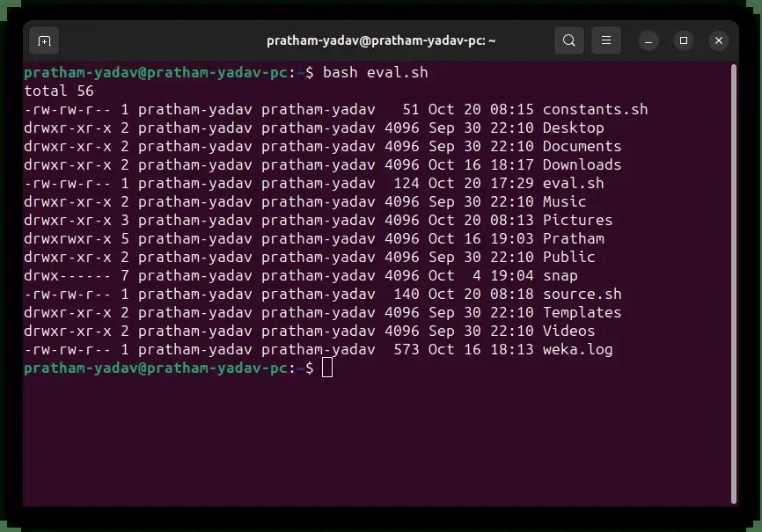Click the Downloads directory name
Screen dimensions: 762x532
tap(582, 164)
